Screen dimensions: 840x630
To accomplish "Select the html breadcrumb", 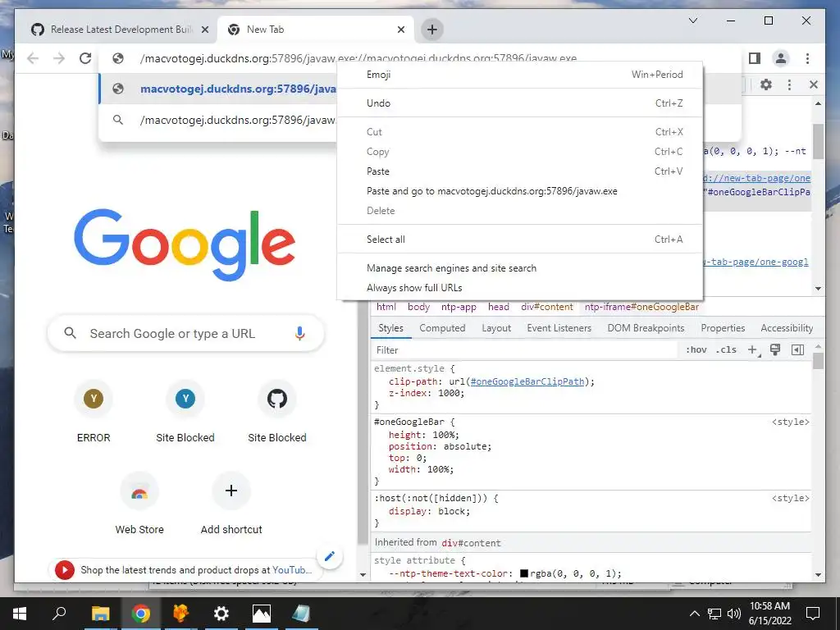I will pyautogui.click(x=386, y=307).
